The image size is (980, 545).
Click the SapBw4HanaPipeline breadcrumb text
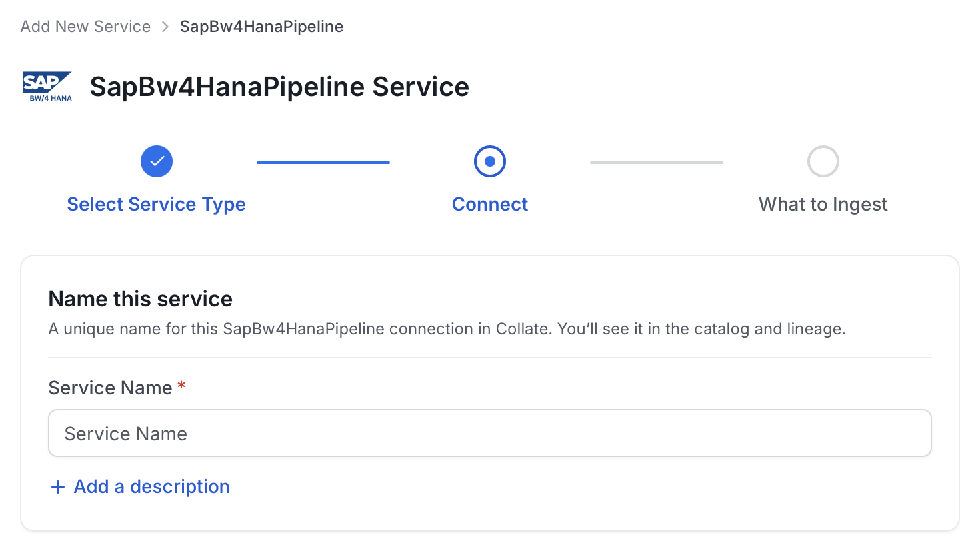(262, 27)
